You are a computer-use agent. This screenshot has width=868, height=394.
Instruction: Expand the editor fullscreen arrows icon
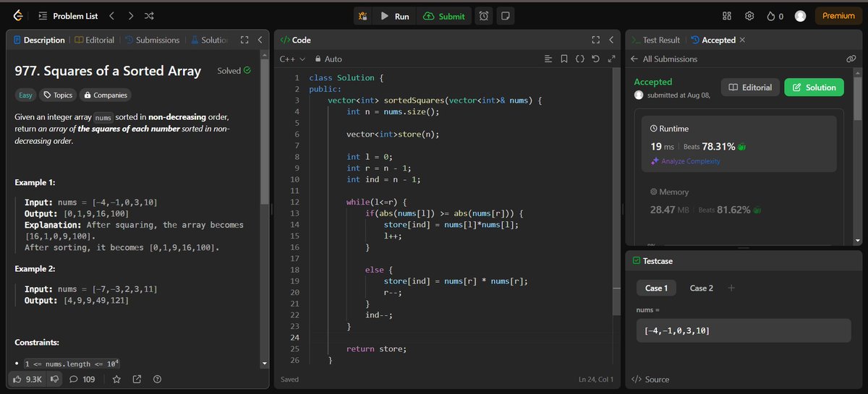click(x=611, y=59)
